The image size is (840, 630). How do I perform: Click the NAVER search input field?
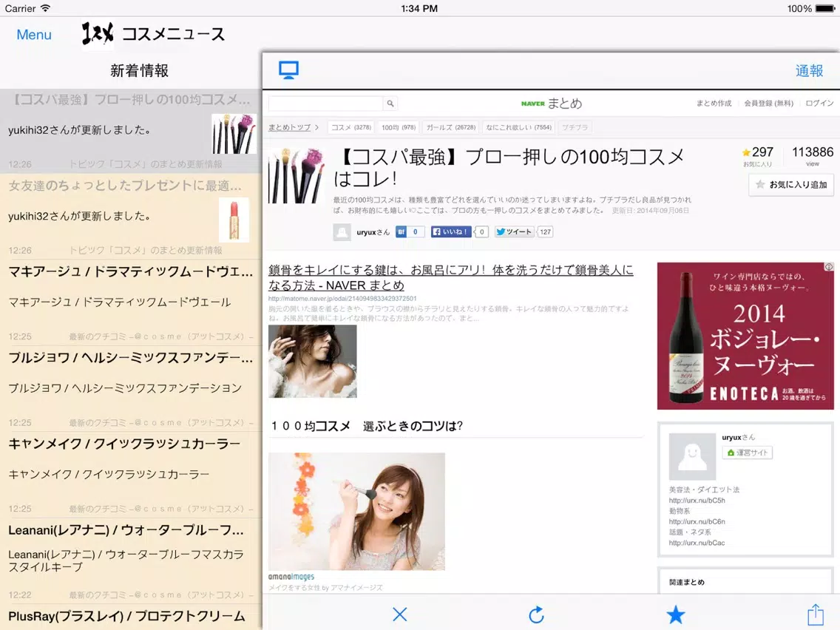point(325,104)
